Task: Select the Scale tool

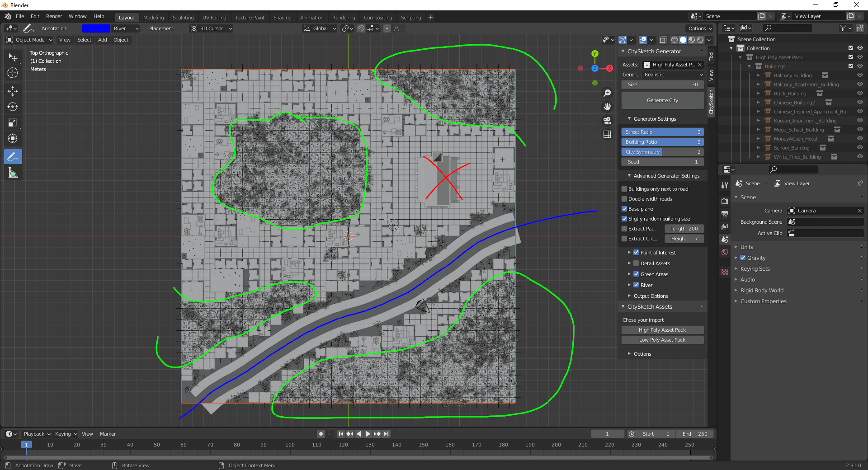Action: pyautogui.click(x=13, y=123)
